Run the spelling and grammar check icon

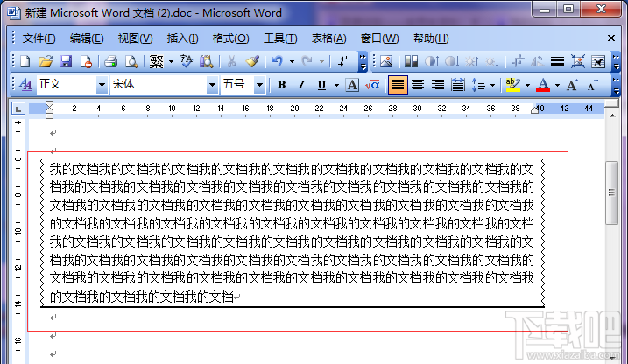pos(186,61)
